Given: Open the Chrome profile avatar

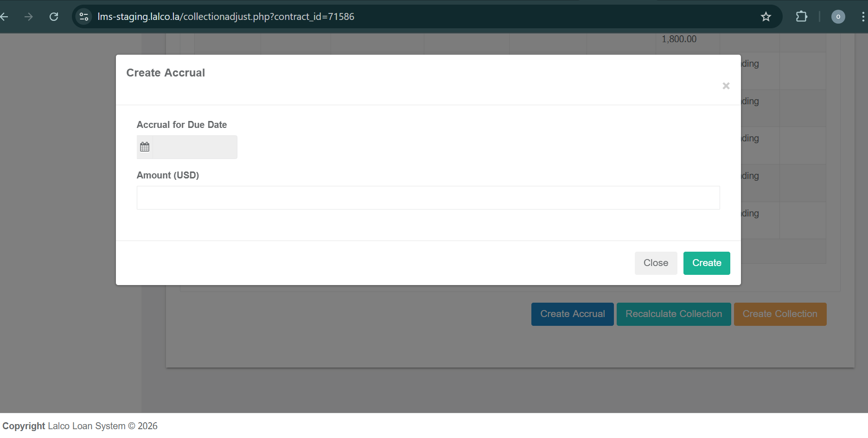Looking at the screenshot, I should (838, 17).
